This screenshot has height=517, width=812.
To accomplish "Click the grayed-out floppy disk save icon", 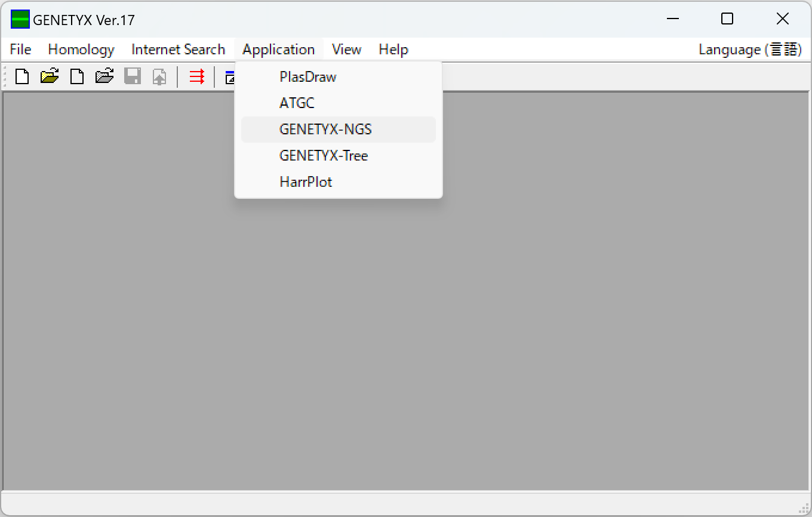I will [x=132, y=76].
